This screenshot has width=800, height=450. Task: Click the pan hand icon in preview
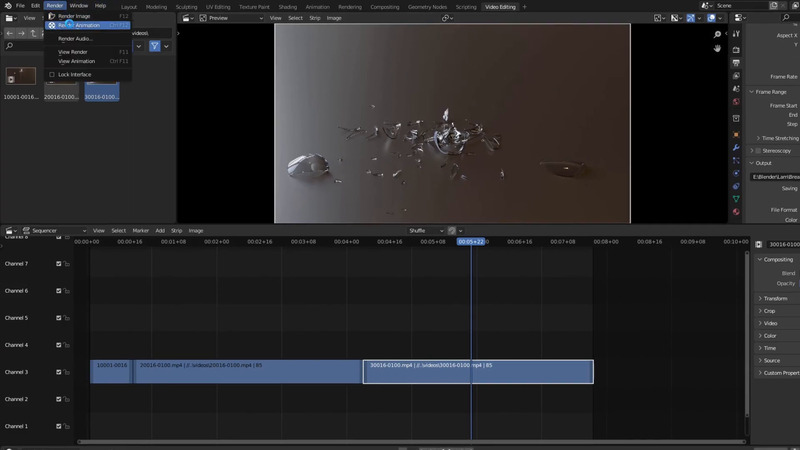(717, 48)
